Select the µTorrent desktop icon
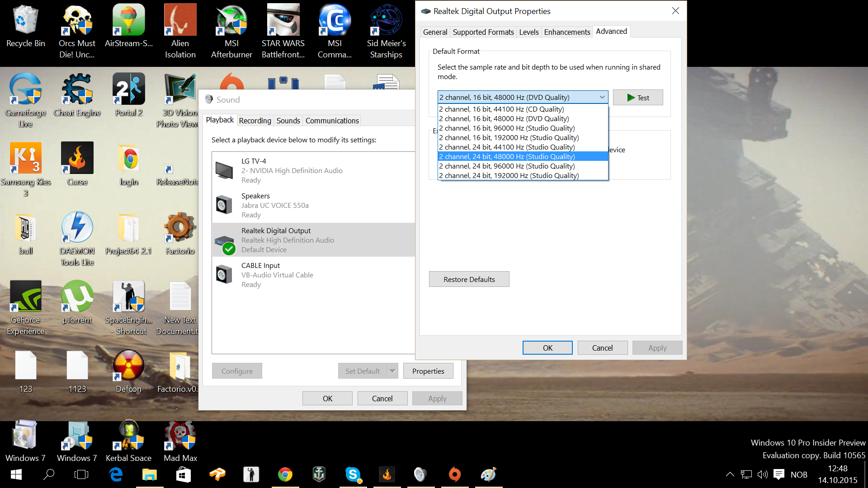 77,302
